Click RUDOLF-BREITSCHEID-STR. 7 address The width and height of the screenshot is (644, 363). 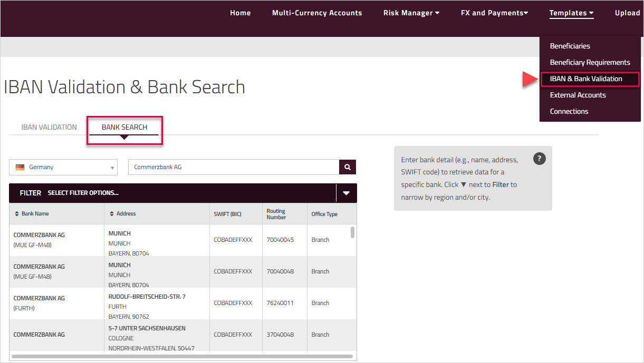[147, 297]
